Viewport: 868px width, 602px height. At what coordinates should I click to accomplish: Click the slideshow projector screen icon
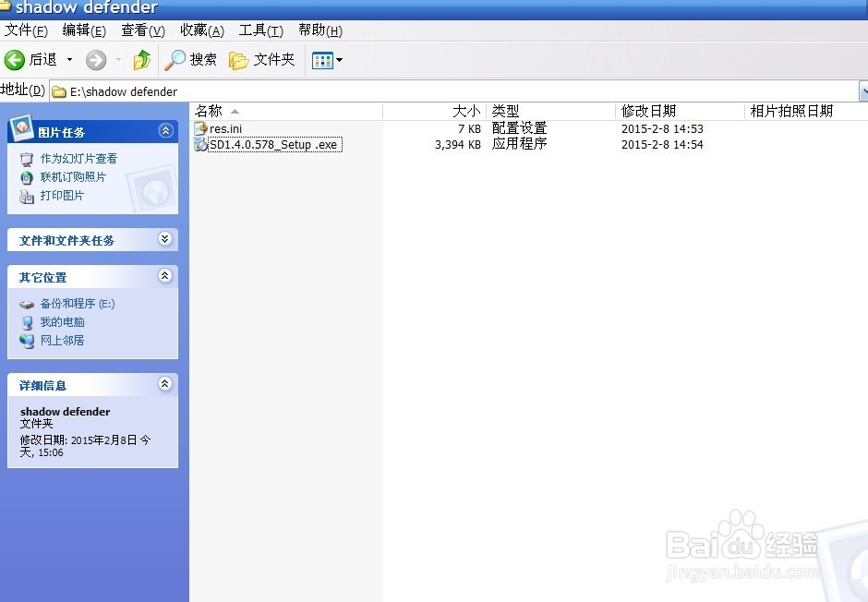27,160
